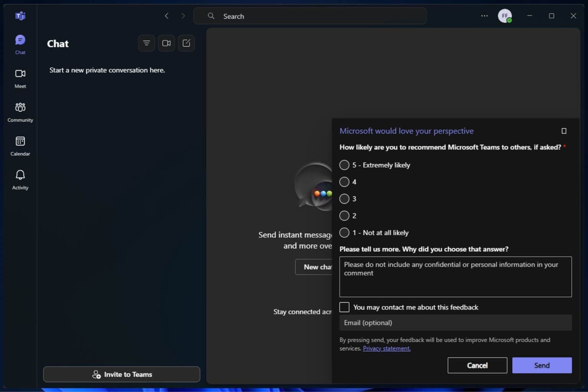Viewport: 588px width, 392px height.
Task: Open the Calendar in sidebar
Action: coord(20,146)
